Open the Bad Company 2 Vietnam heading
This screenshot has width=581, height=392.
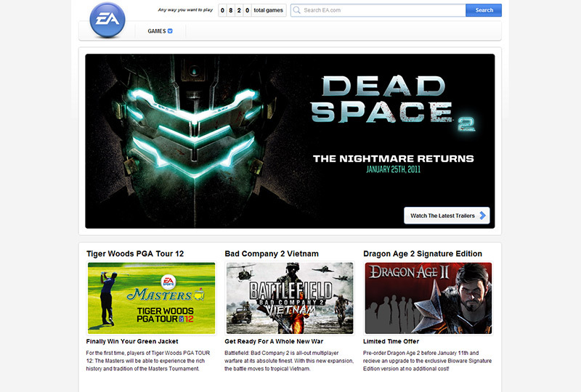coord(272,254)
